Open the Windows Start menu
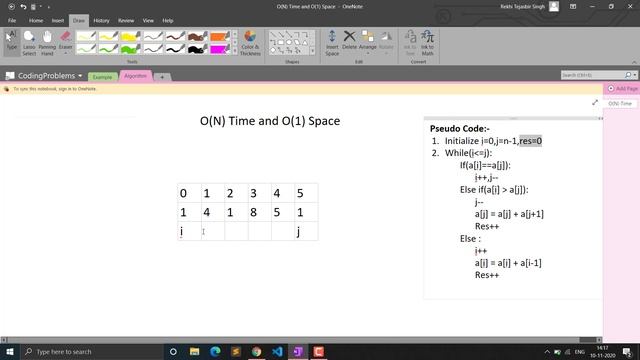Screen dimensions: 640x360 9,351
